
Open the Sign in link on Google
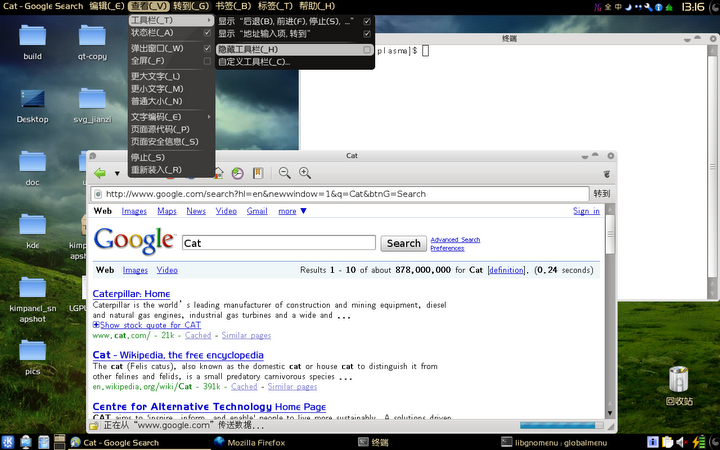click(x=586, y=211)
